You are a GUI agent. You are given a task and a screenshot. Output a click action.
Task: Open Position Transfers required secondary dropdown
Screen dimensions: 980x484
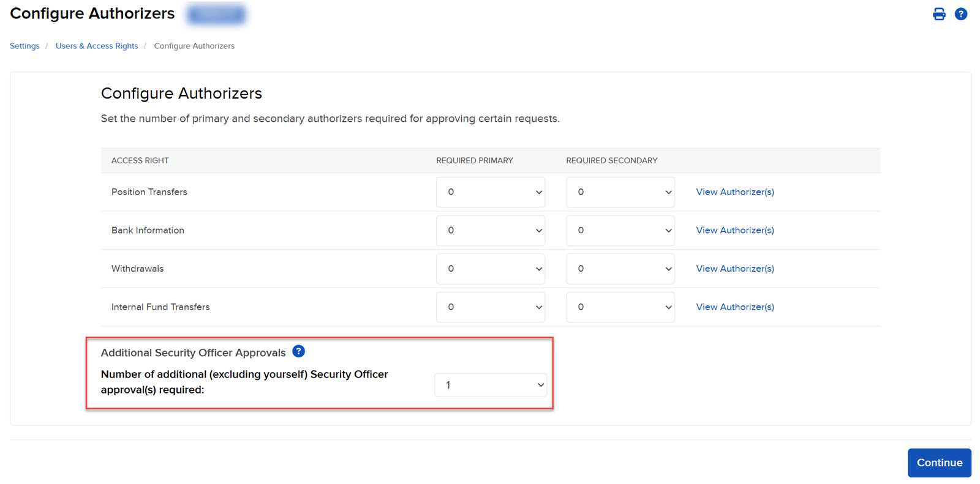[x=620, y=192]
